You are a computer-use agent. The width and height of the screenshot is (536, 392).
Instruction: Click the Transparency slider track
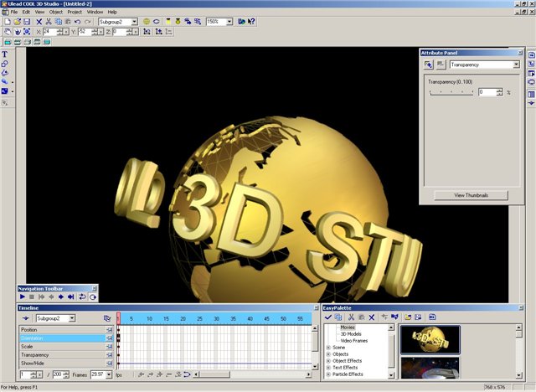pos(451,93)
